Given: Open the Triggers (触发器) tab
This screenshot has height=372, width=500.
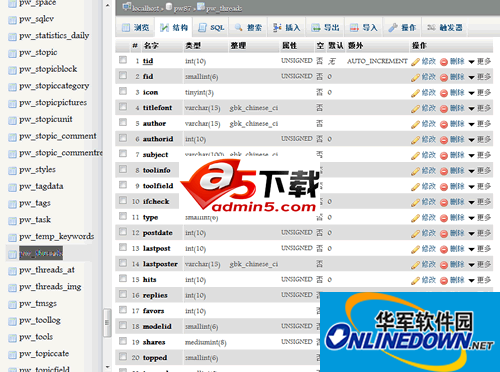Looking at the screenshot, I should click(445, 28).
